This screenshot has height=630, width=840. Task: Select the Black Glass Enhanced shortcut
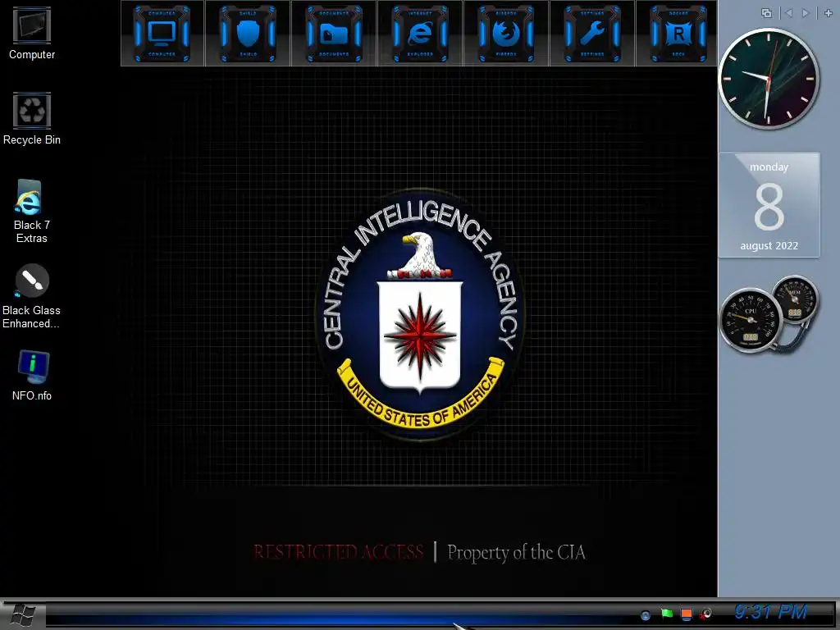[x=32, y=296]
